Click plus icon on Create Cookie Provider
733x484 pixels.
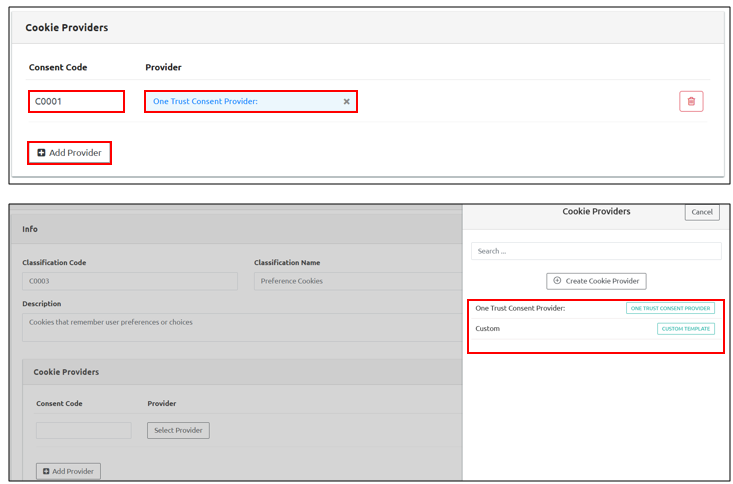(x=557, y=281)
